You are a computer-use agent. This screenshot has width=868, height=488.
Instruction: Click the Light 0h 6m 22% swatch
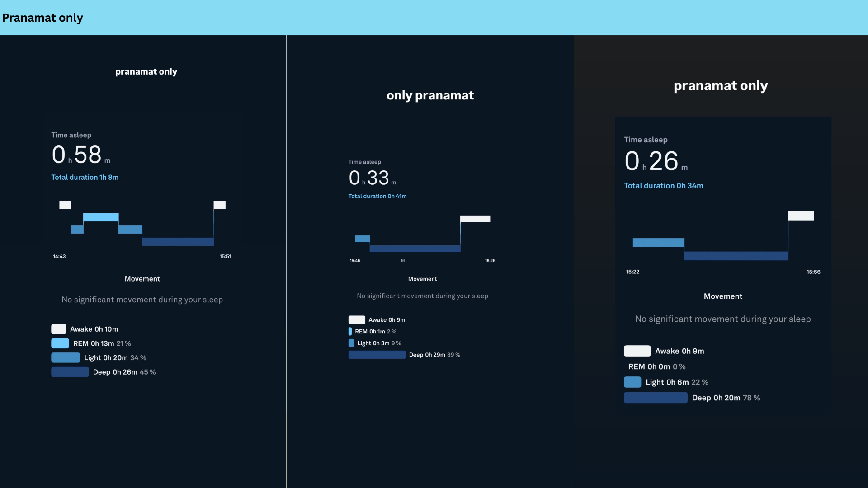pyautogui.click(x=632, y=382)
